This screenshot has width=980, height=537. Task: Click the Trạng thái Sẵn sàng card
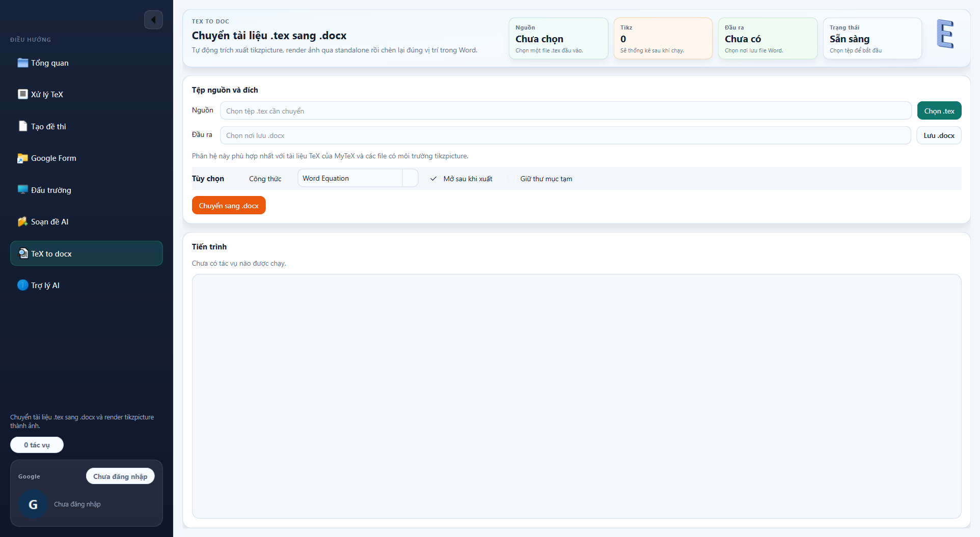tap(873, 39)
